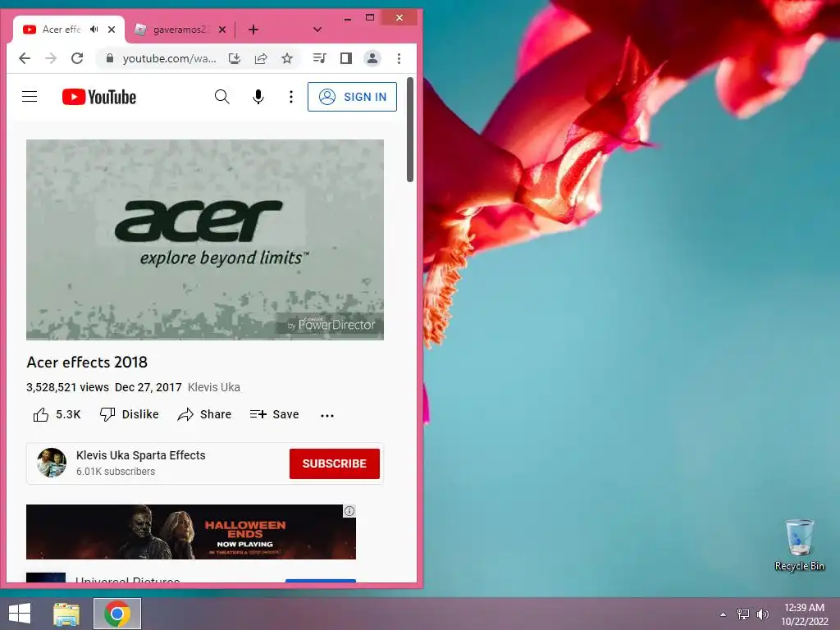Open the Chrome profile avatar
This screenshot has height=630, width=840.
[372, 58]
